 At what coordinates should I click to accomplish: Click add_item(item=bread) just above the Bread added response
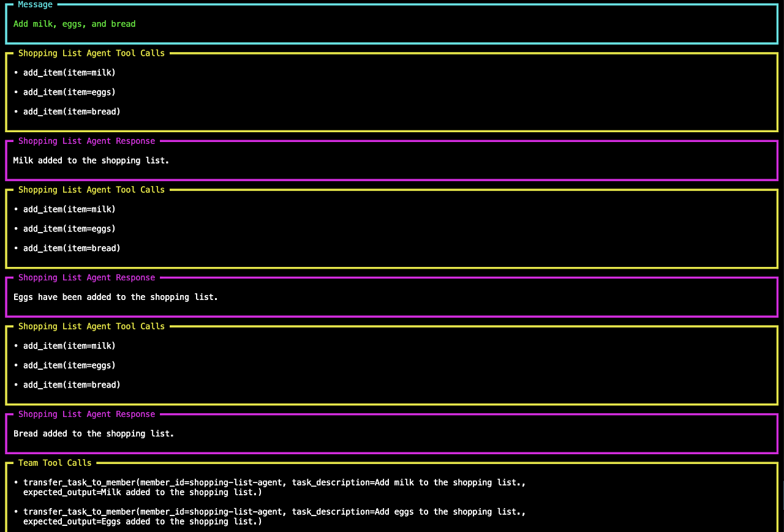point(72,384)
